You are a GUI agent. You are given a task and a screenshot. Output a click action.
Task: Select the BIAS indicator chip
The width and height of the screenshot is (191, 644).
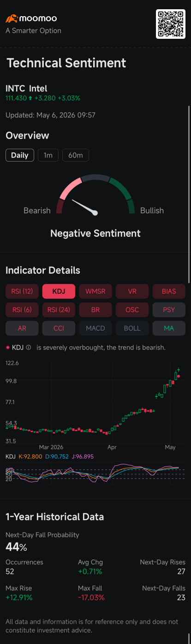coord(169,291)
